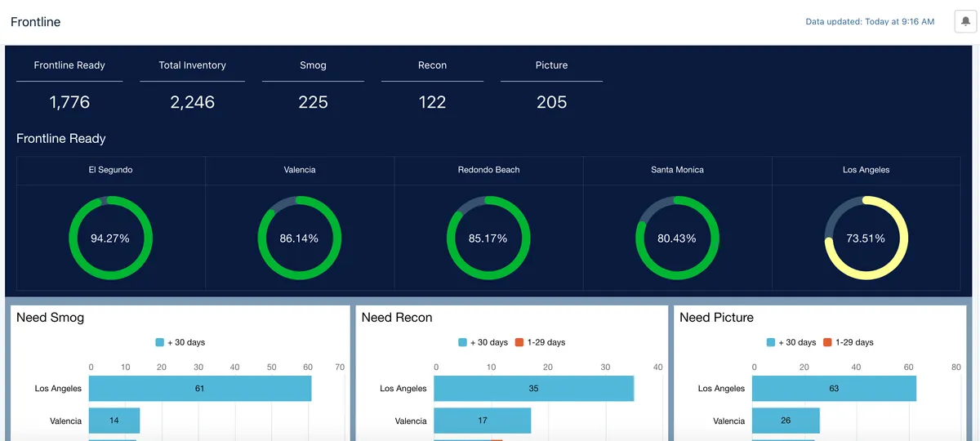Screen dimensions: 980x441
Task: Toggle +30 days legend in Need Smog
Action: click(180, 342)
